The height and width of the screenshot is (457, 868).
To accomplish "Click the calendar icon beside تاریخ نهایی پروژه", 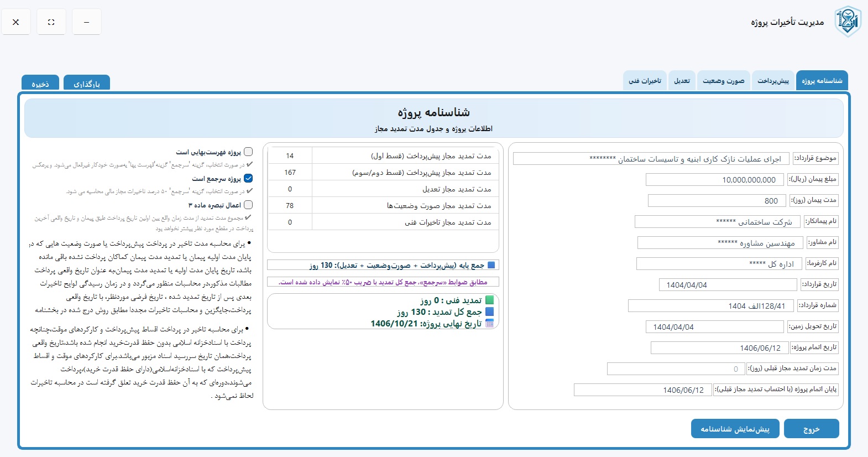I will [489, 324].
